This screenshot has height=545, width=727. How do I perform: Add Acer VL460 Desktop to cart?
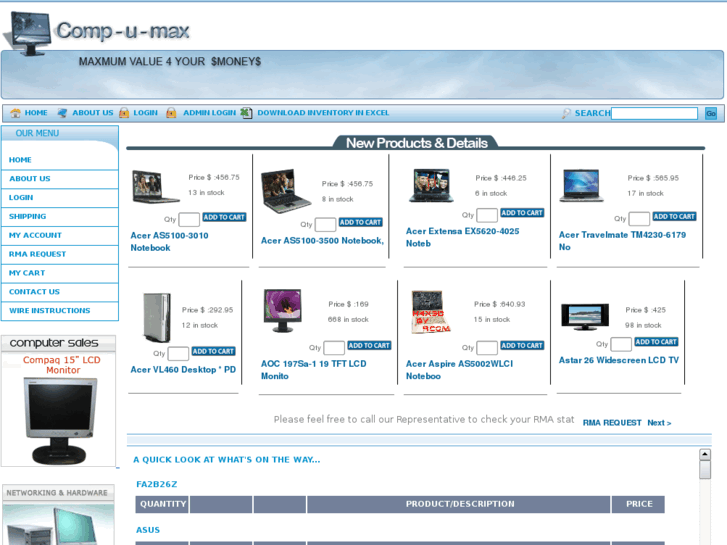click(213, 351)
